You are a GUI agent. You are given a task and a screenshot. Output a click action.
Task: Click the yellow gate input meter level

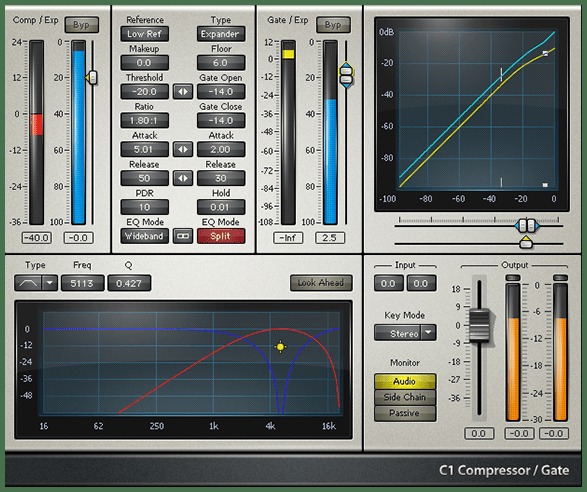(288, 54)
